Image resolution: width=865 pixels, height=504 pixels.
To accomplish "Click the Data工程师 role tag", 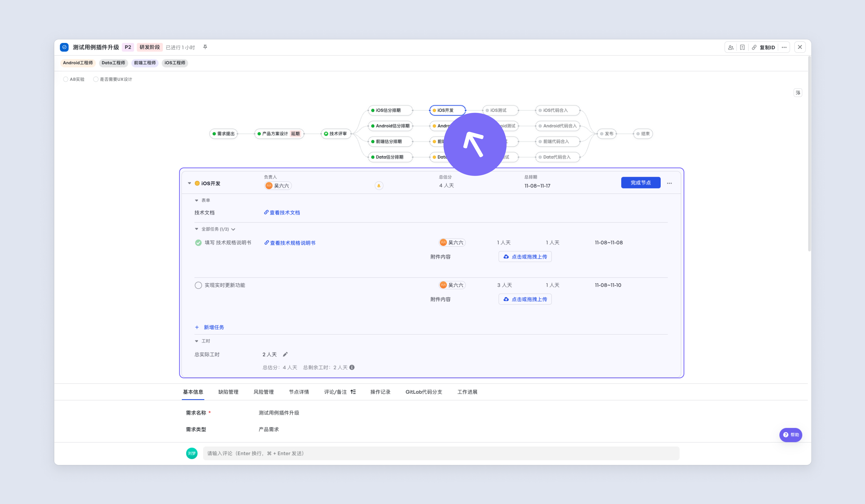I will 113,63.
